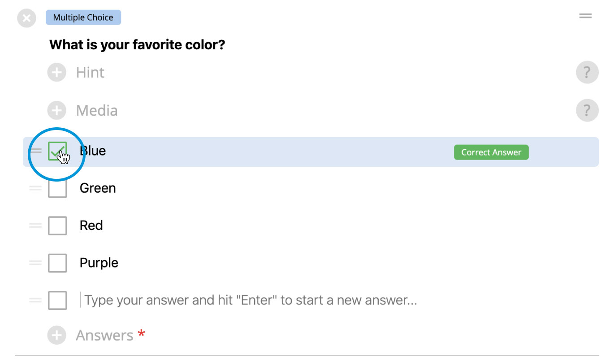614x364 pixels.
Task: Uncheck the Blue answer checkbox
Action: [x=57, y=151]
